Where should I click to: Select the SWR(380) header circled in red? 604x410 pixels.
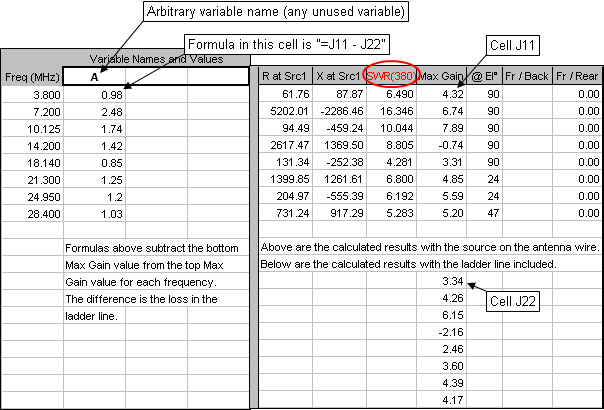(x=384, y=76)
